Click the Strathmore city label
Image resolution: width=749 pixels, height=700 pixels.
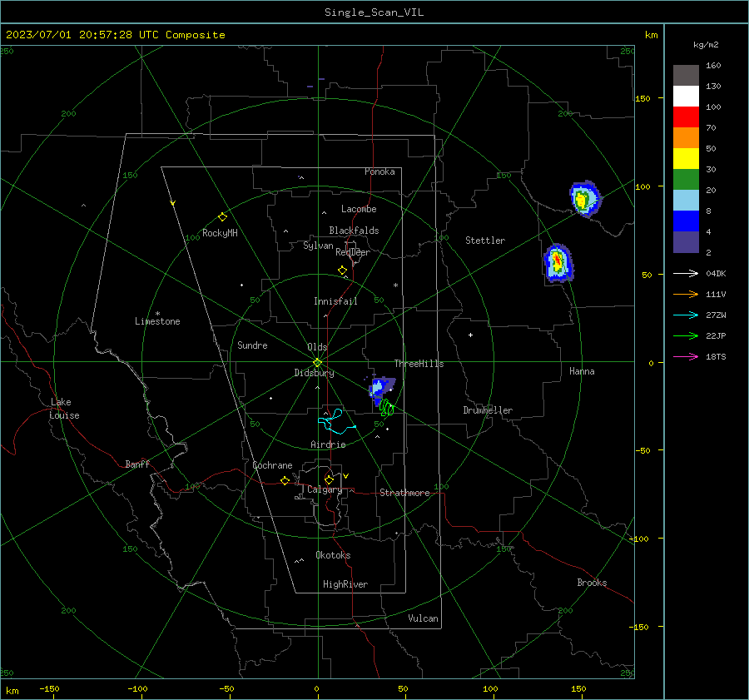click(404, 493)
